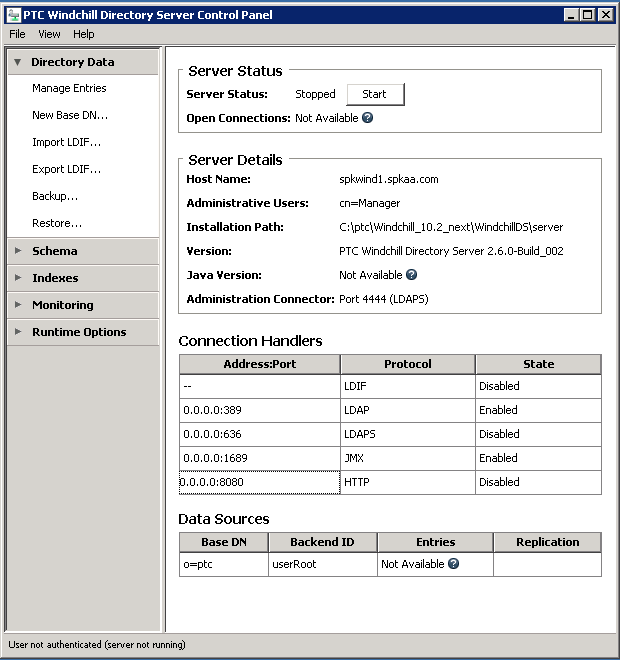
Task: Click the Base DN column header
Action: click(x=224, y=542)
